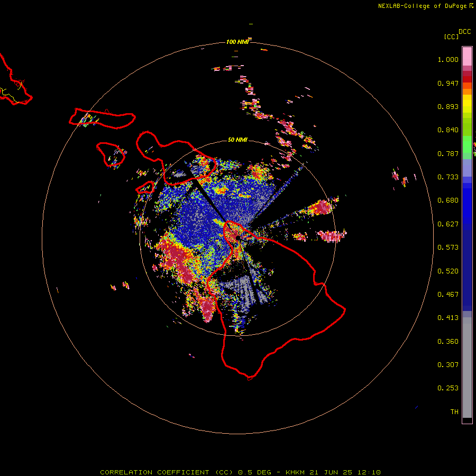
Task: Select the 0.840 scale value
Action: [x=448, y=130]
